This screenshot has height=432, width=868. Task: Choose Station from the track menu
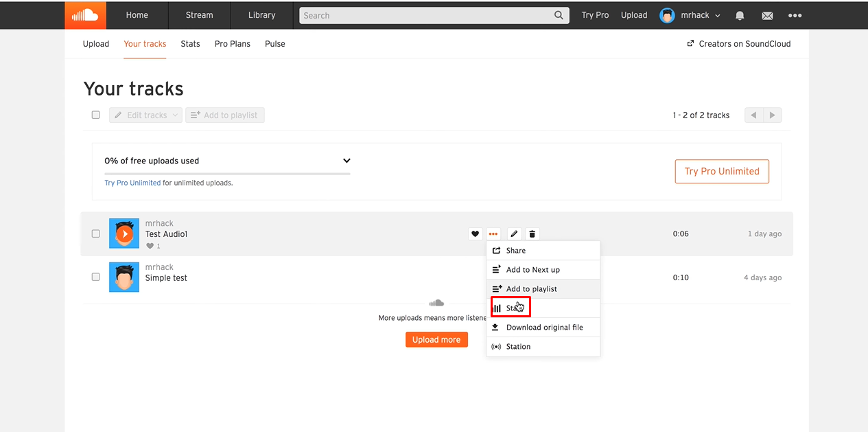(x=543, y=347)
